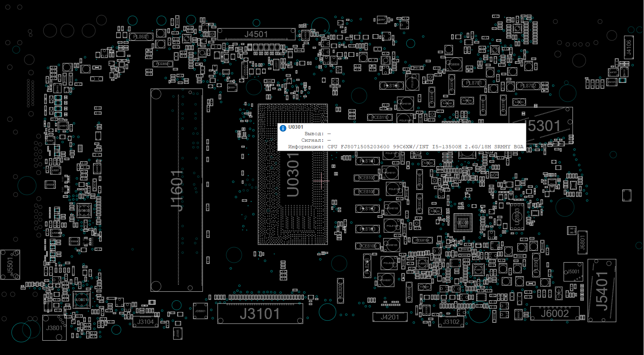Select connector J4501 at the top
This screenshot has height=355, width=644.
256,34
